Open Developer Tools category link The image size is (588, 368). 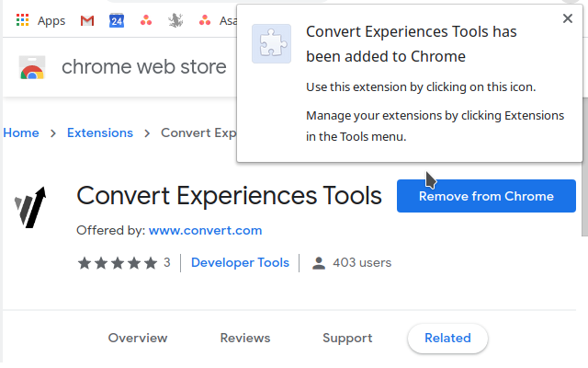[240, 262]
